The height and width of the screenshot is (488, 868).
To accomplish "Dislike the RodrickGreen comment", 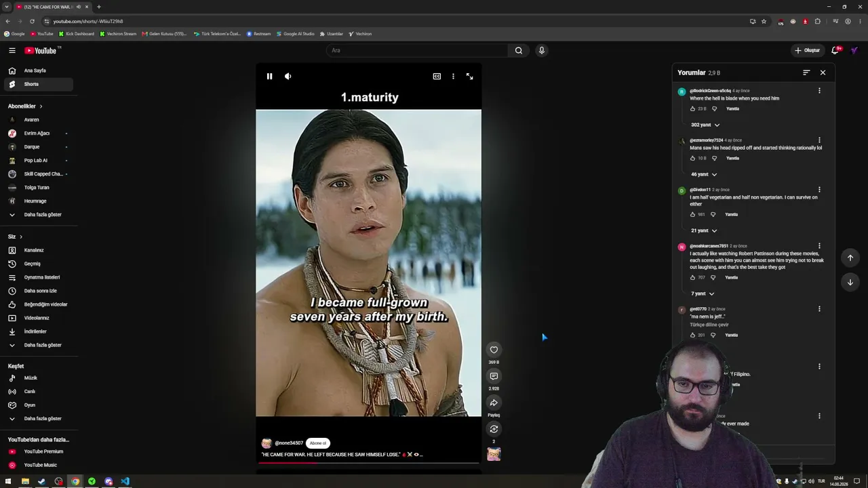I will pos(714,108).
